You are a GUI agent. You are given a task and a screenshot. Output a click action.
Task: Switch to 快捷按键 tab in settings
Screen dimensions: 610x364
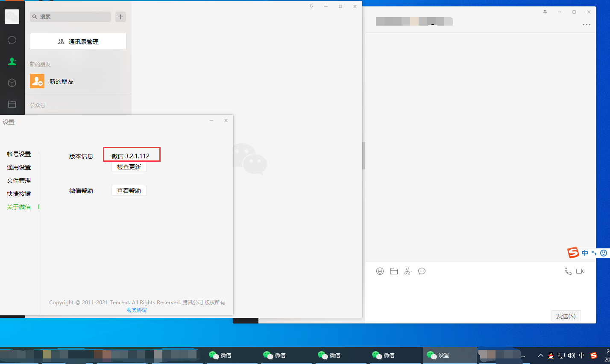point(19,194)
